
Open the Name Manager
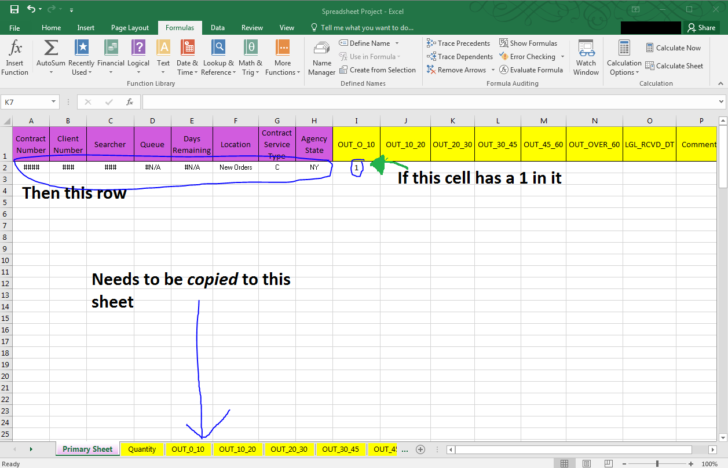322,57
